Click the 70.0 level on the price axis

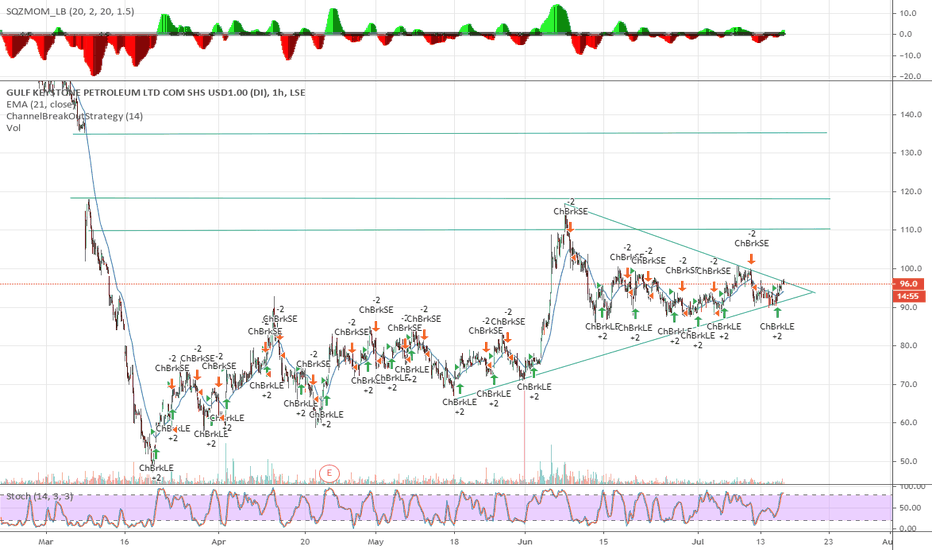[x=911, y=384]
